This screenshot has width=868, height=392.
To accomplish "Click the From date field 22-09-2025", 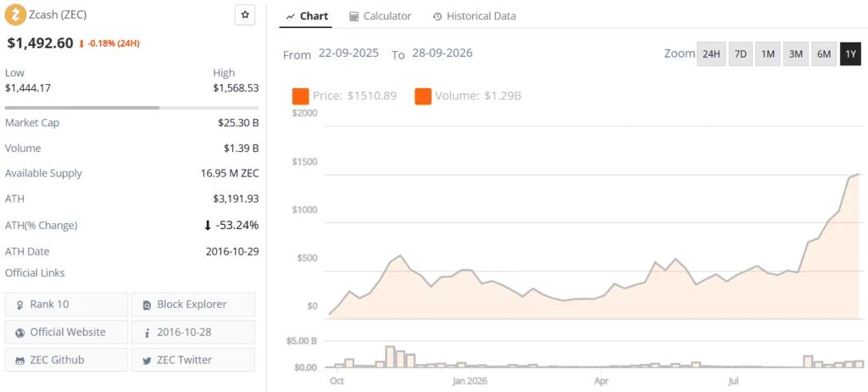I will point(348,53).
